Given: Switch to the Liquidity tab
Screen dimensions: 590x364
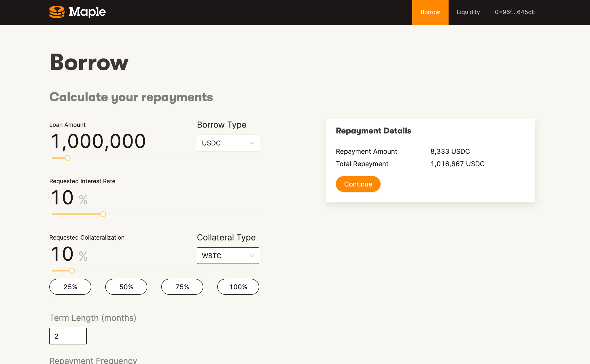Looking at the screenshot, I should [x=468, y=12].
